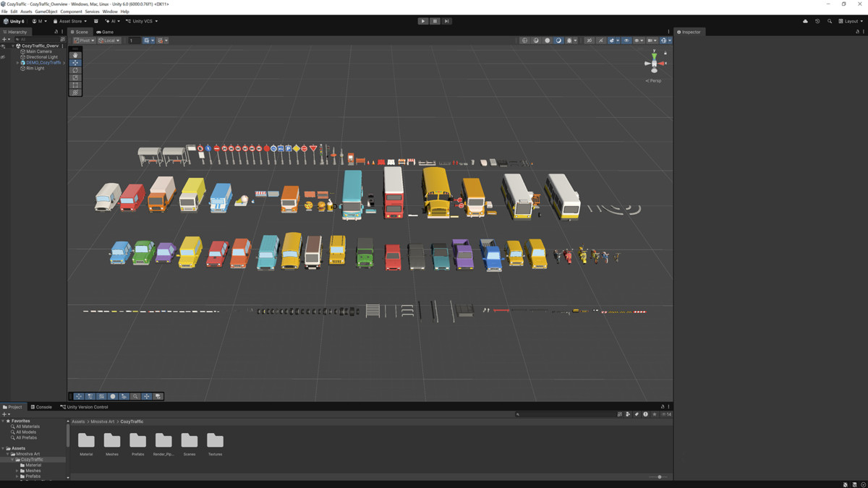Open the Asset Store dropdown
Image resolution: width=868 pixels, height=488 pixels.
click(x=70, y=21)
